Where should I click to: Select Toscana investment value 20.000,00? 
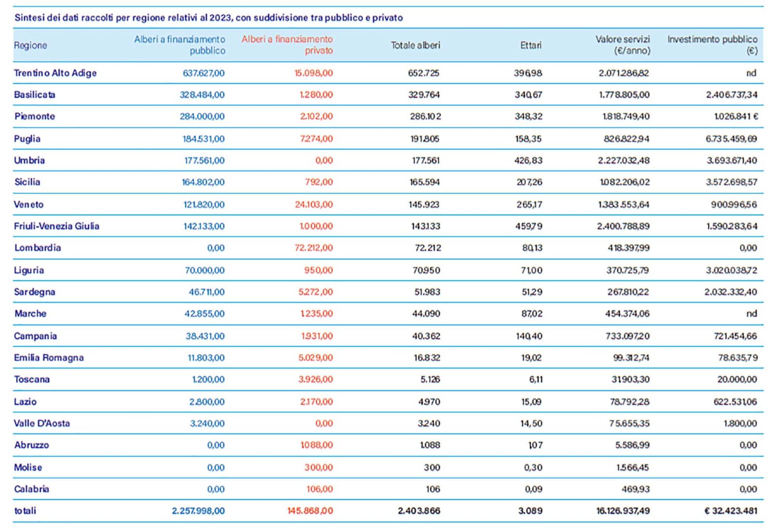(737, 379)
